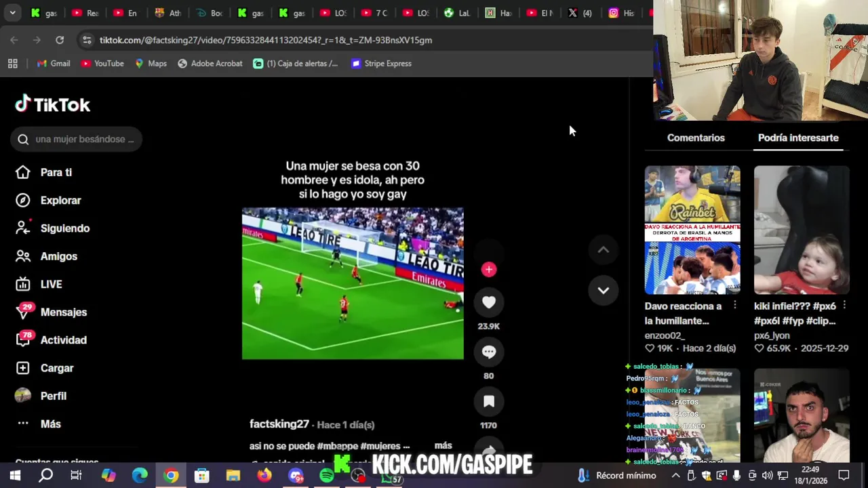Switch to the LaL browser tab
The width and height of the screenshot is (868, 488).
tap(457, 13)
